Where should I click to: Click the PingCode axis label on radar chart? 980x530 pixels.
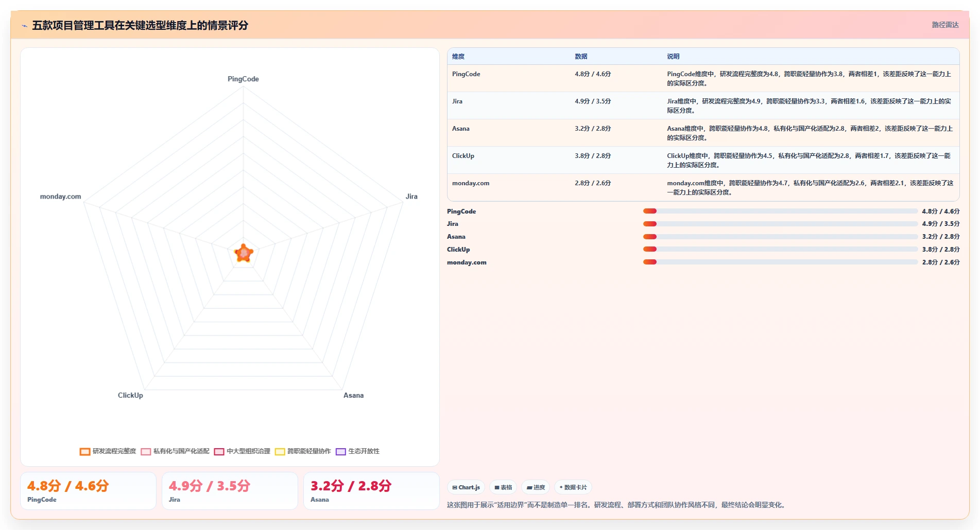pyautogui.click(x=243, y=79)
